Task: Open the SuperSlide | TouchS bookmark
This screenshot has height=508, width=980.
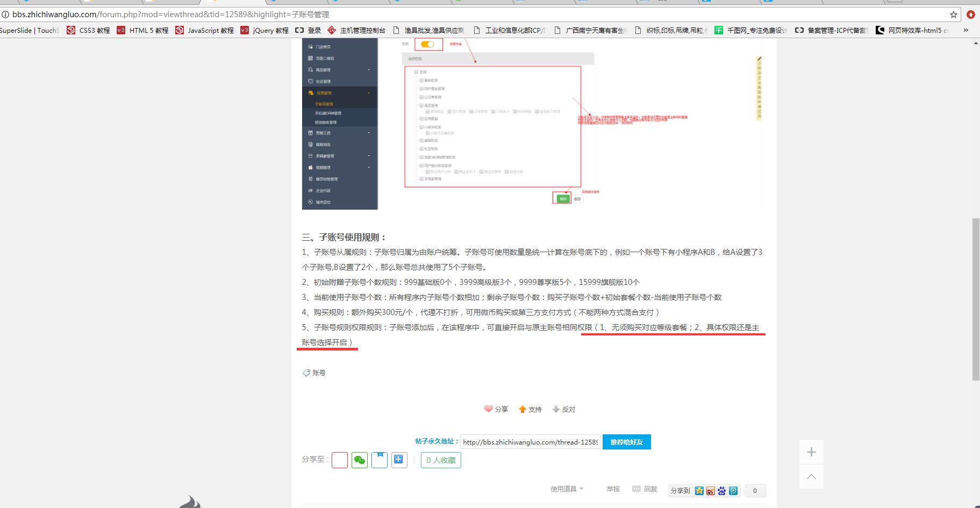Action: (x=30, y=30)
